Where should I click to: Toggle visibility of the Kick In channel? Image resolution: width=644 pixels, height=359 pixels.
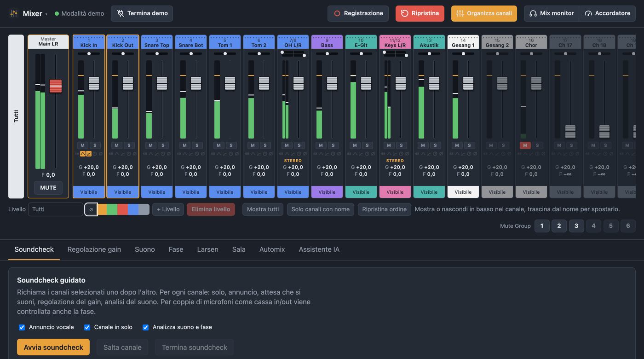89,192
